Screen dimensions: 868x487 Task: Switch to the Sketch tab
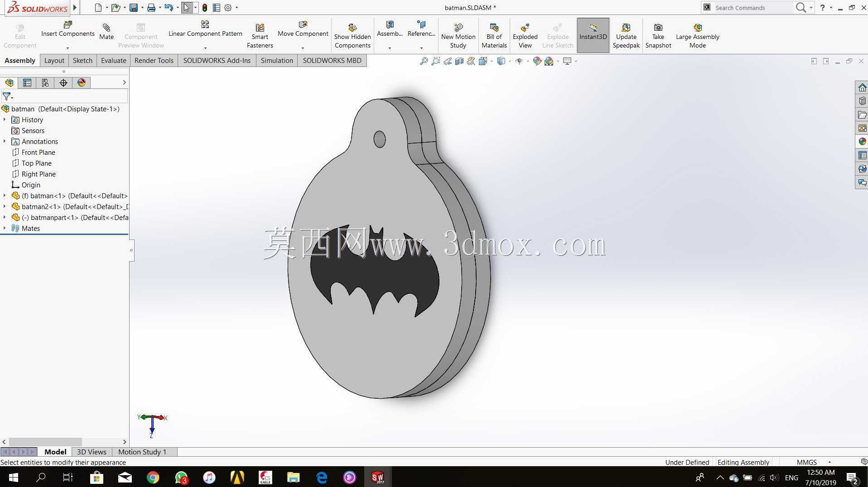point(82,61)
